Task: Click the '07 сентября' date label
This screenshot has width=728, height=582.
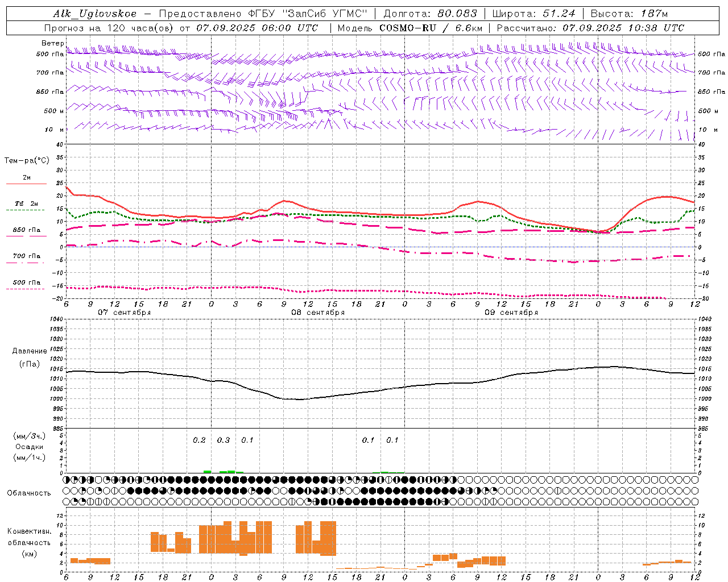Action: pyautogui.click(x=125, y=313)
